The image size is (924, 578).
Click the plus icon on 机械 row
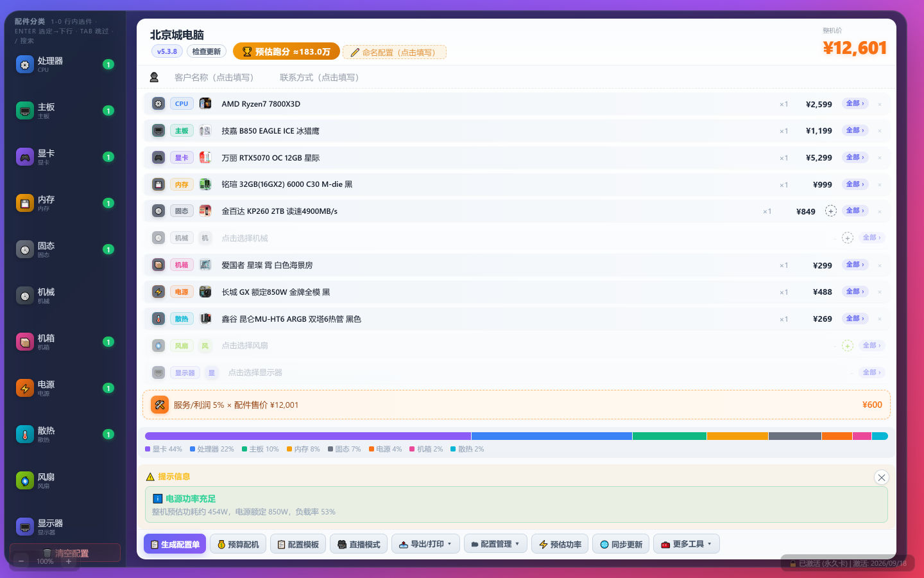[848, 238]
